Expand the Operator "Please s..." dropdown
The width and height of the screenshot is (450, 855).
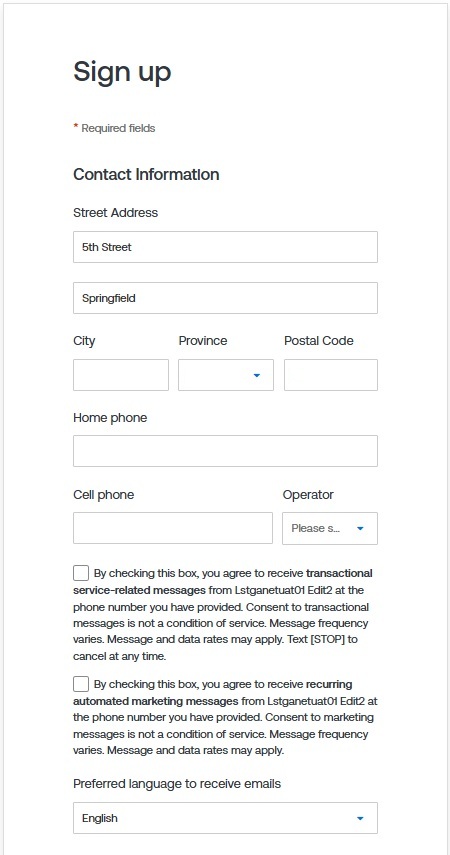coord(330,528)
